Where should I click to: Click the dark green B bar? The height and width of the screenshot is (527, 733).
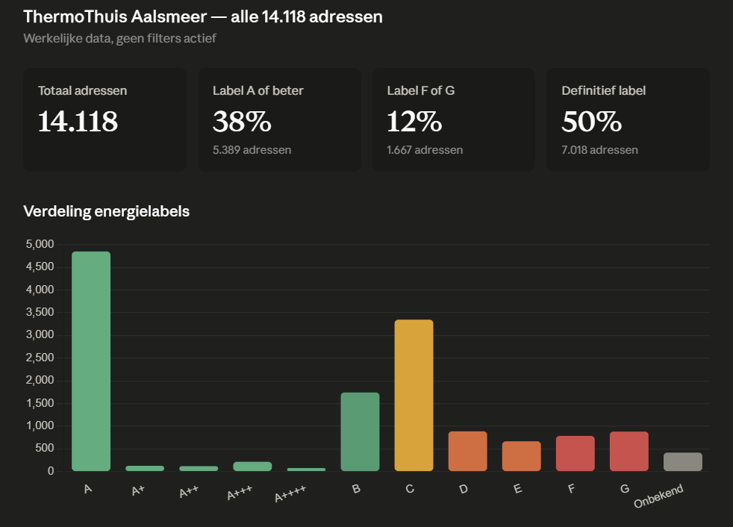point(360,432)
